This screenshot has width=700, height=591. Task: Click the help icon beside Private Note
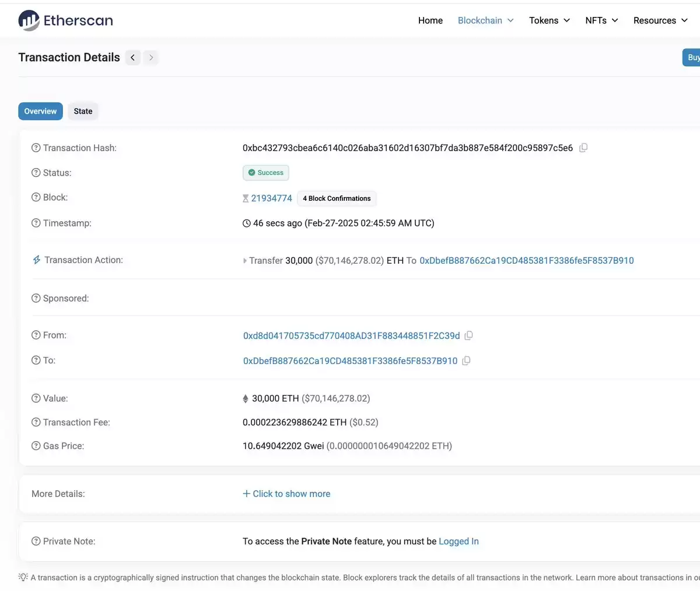point(36,541)
